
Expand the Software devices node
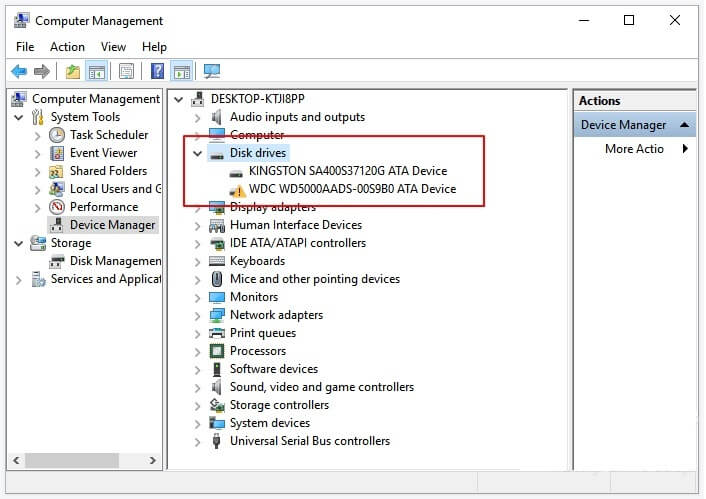pos(197,370)
